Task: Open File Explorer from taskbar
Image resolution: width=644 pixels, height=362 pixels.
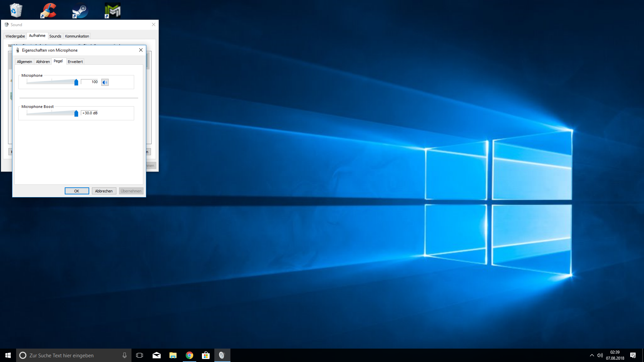Action: coord(173,355)
